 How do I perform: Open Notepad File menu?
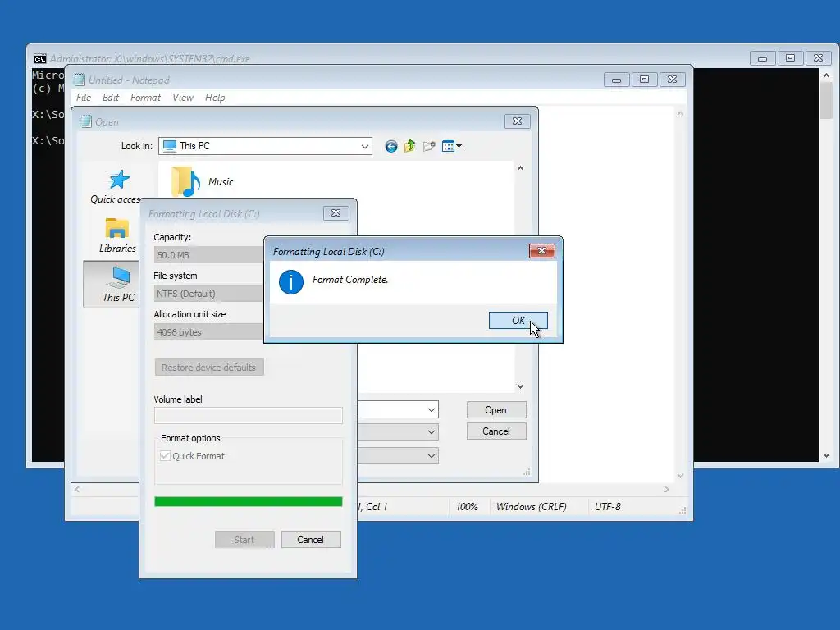84,98
